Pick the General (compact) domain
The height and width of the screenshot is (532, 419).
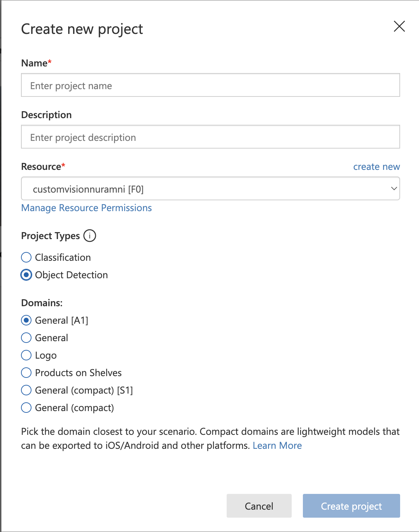click(26, 408)
